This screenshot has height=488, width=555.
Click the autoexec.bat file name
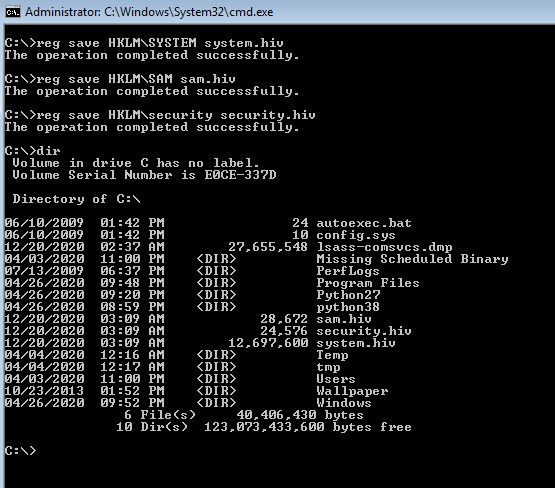click(x=364, y=223)
